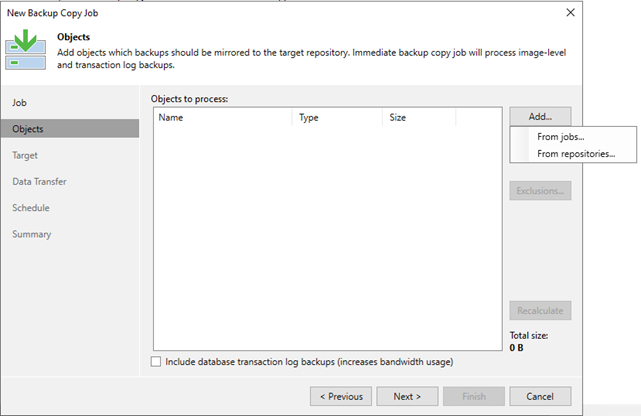Switch to the Target wizard step
Image resolution: width=641 pixels, height=416 pixels.
point(26,155)
